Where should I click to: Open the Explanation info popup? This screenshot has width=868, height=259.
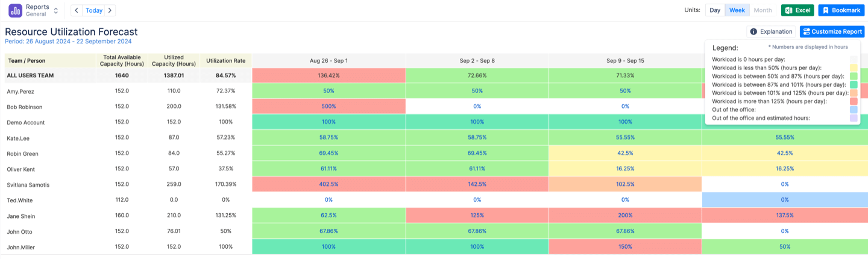click(770, 31)
